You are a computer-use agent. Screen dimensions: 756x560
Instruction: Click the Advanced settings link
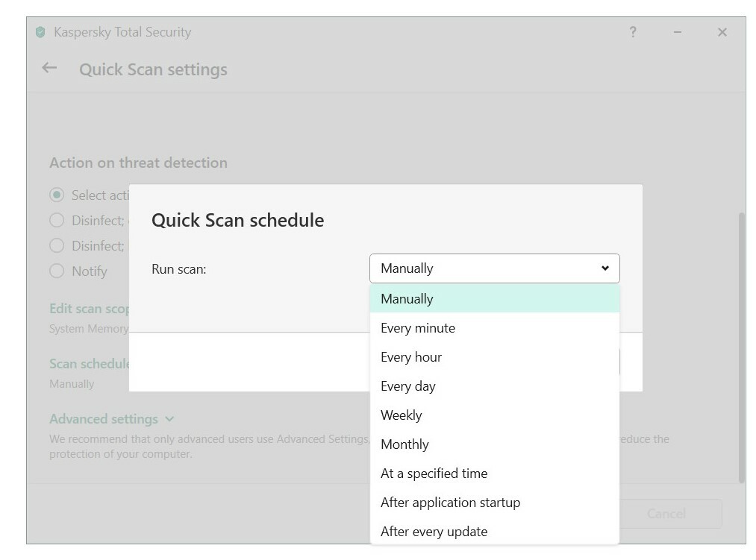(x=104, y=419)
